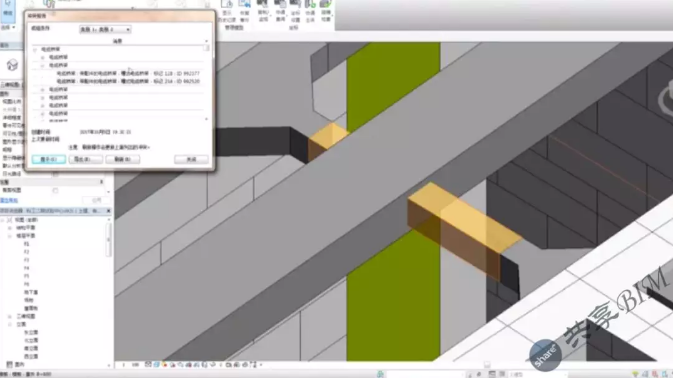Select the conflict row with 标记 128
Image resolution: width=673 pixels, height=378 pixels.
(128, 73)
